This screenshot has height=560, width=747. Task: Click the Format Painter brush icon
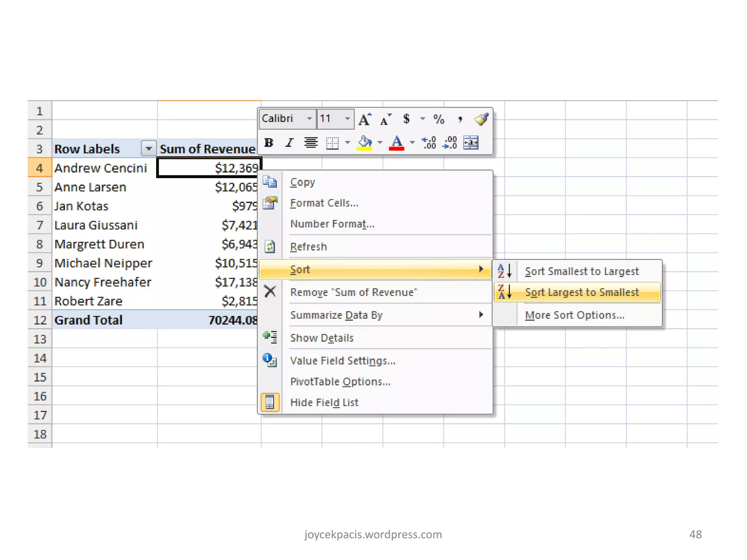(x=481, y=119)
